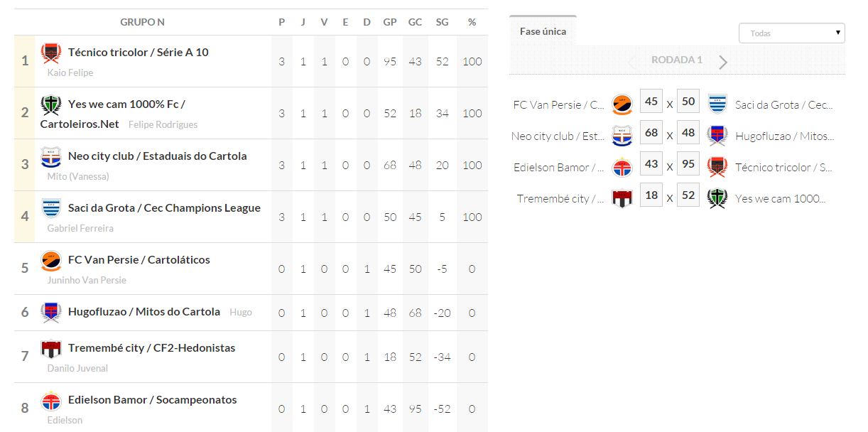The width and height of the screenshot is (868, 432).
Task: Click the RODADA 1 round label
Action: click(677, 60)
